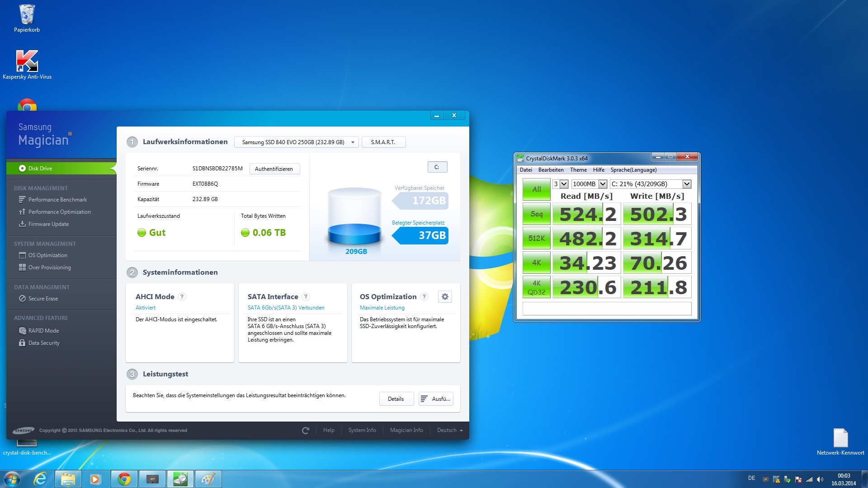Screen dimensions: 868x488
Task: Open the 1000MB test size dropdown
Action: point(603,184)
